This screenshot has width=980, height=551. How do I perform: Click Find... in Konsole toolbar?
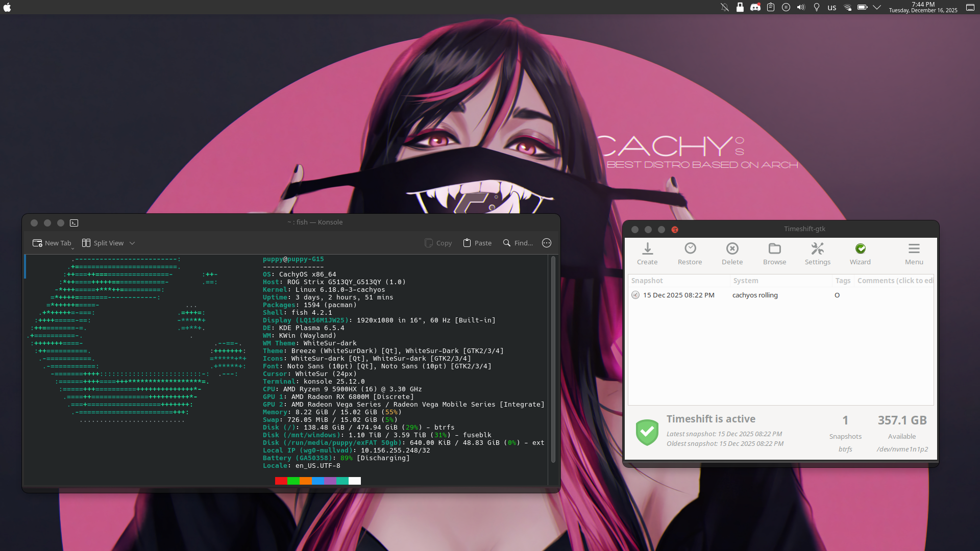(518, 243)
